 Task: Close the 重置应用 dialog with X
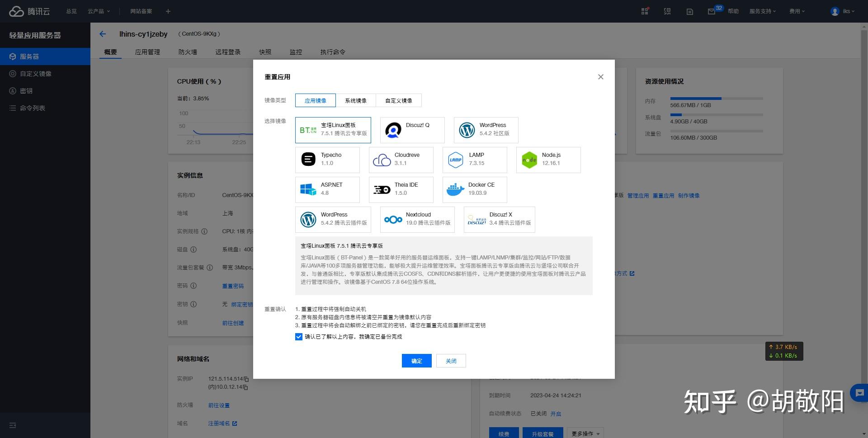pos(600,77)
